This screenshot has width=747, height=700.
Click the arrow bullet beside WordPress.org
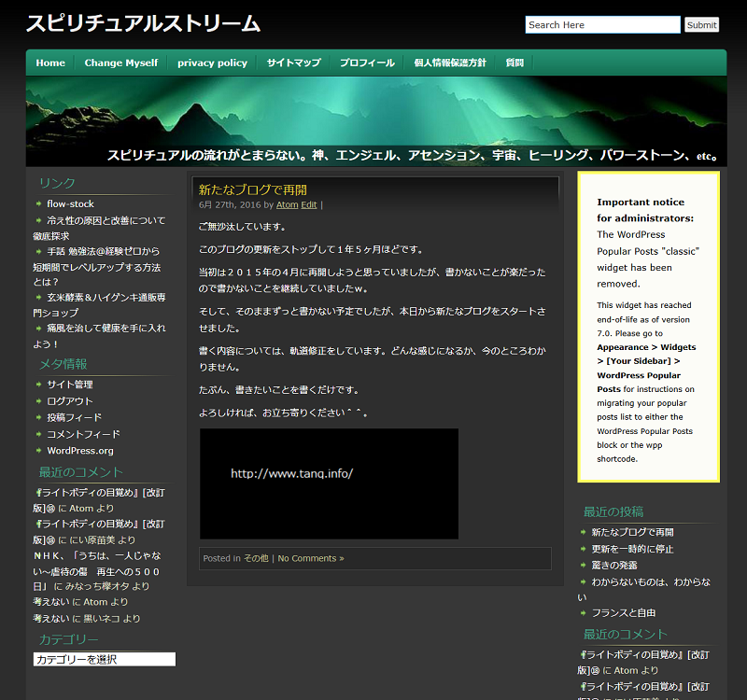38,451
